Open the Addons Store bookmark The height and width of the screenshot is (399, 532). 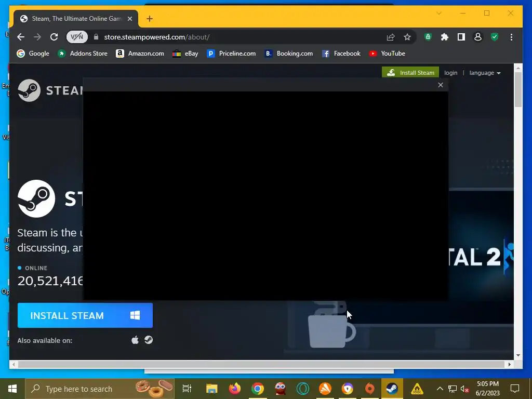tap(83, 54)
